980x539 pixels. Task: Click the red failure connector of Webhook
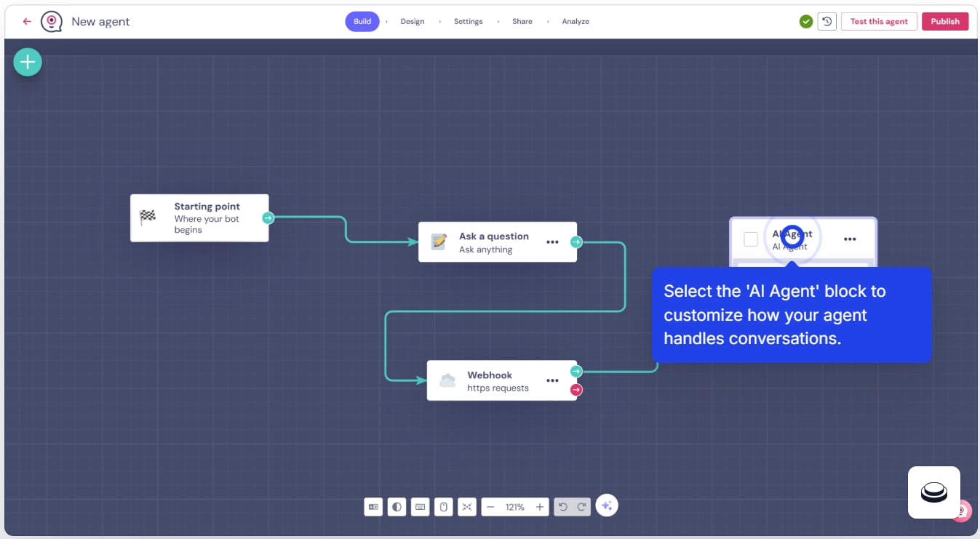pos(576,390)
